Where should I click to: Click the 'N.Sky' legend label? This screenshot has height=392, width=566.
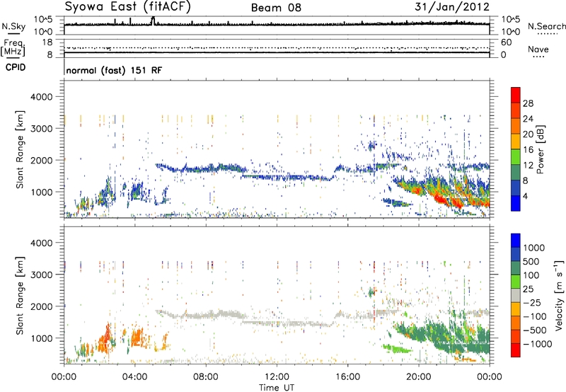(x=13, y=26)
